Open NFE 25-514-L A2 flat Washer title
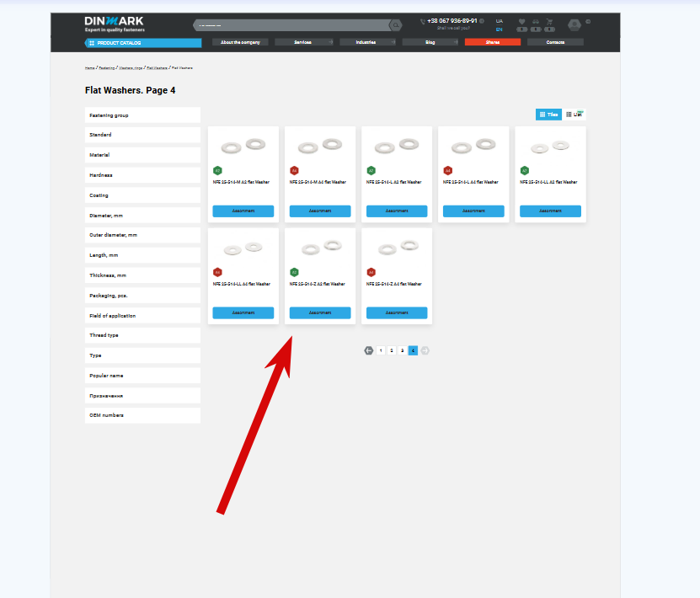Screen dimensions: 700x598 (393, 182)
